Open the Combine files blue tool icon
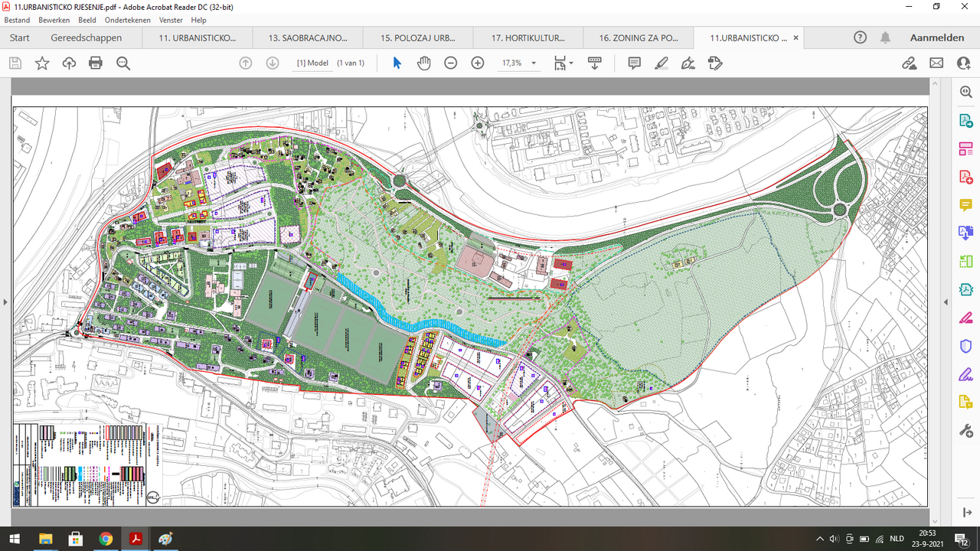This screenshot has width=980, height=551. (x=965, y=233)
